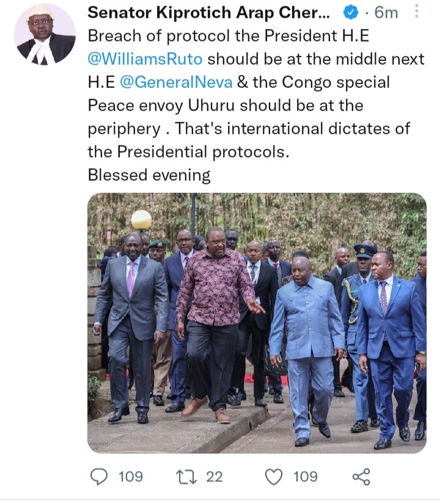Tap the reply speech bubble icon
440x504 pixels.
[x=99, y=477]
